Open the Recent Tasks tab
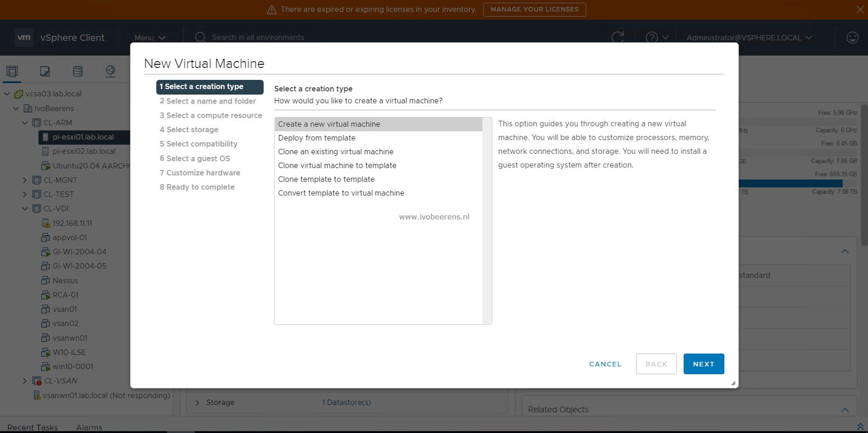 (x=33, y=427)
